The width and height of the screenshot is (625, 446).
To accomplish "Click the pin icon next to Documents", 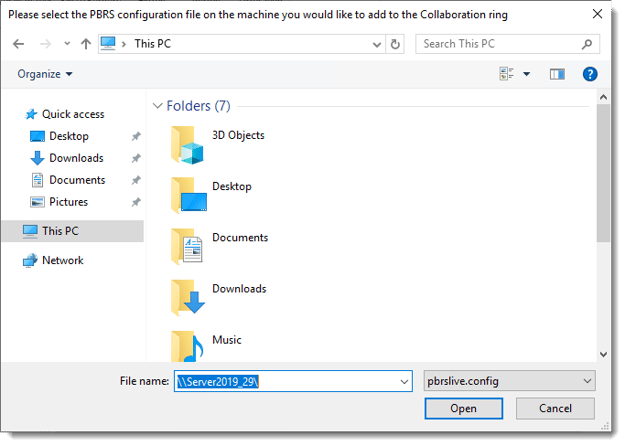I will coord(136,180).
